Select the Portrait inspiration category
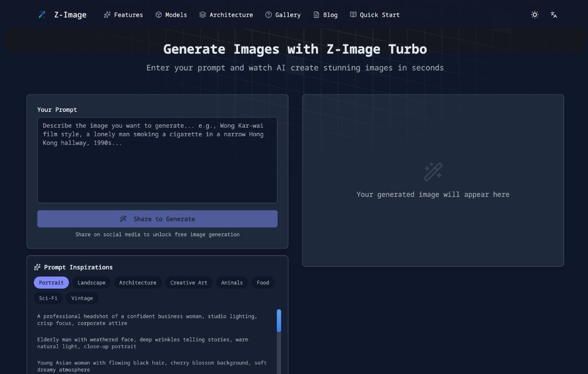The height and width of the screenshot is (374, 588). coord(51,283)
